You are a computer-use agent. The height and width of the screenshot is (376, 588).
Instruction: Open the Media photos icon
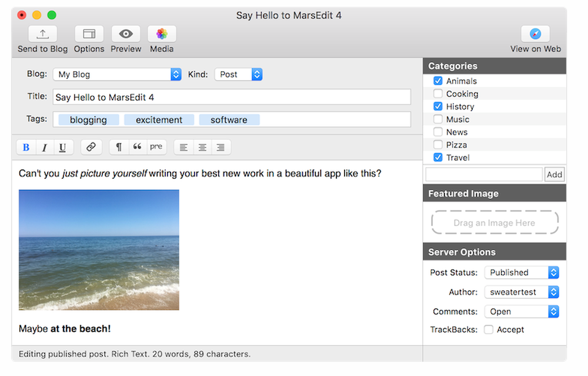point(162,34)
